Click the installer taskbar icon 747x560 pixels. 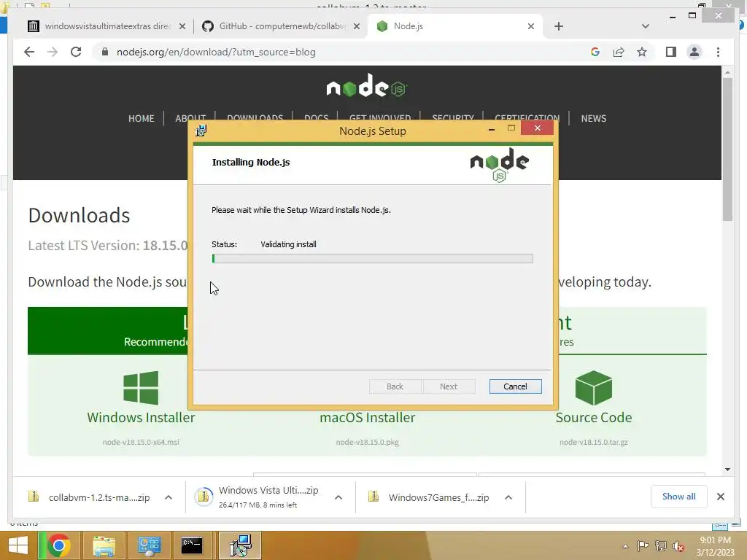[x=241, y=545]
